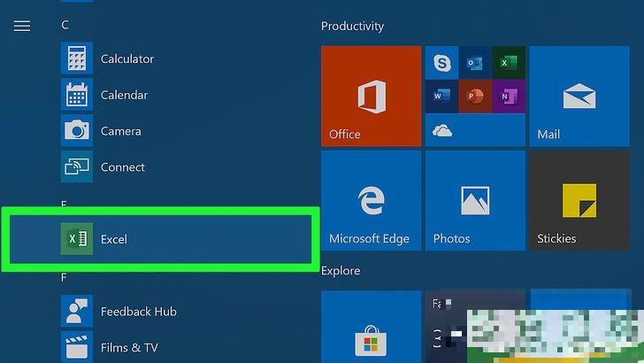Click the Office tile
Screen dimensions: 644x363
point(371,96)
